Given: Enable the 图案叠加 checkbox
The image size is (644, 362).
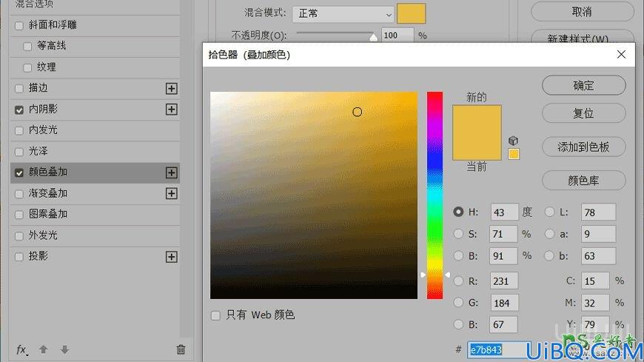Looking at the screenshot, I should [19, 215].
